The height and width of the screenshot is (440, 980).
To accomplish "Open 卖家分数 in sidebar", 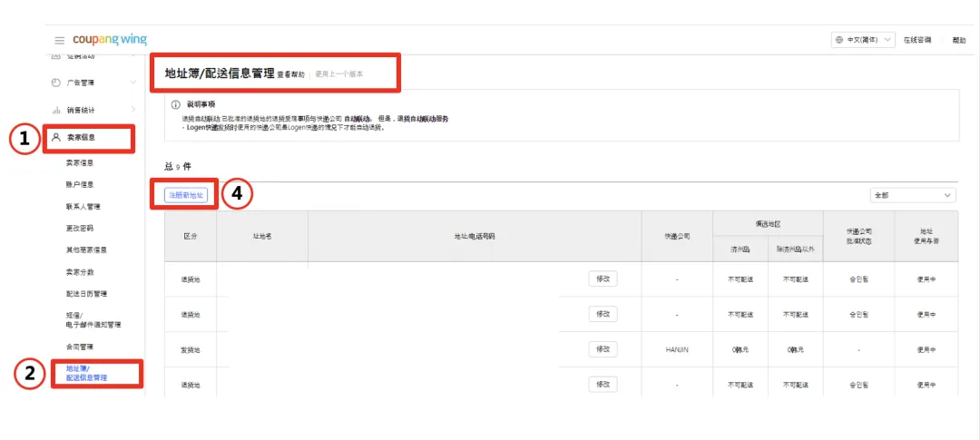I will 79,272.
